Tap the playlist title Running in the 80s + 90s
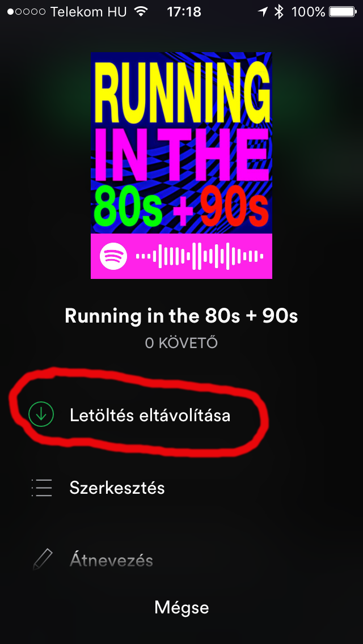This screenshot has height=644, width=363. point(181,316)
